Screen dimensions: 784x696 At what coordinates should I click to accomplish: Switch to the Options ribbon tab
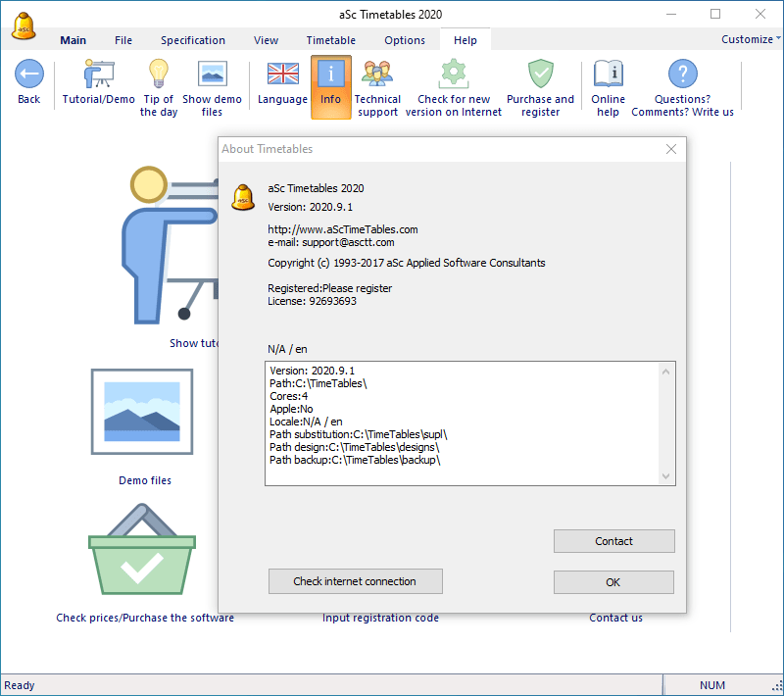405,40
